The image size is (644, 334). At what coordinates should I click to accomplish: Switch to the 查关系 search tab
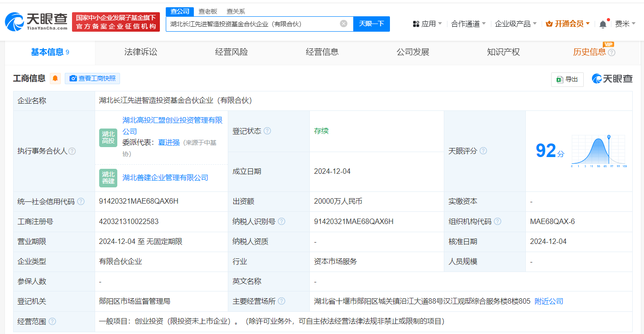[235, 11]
